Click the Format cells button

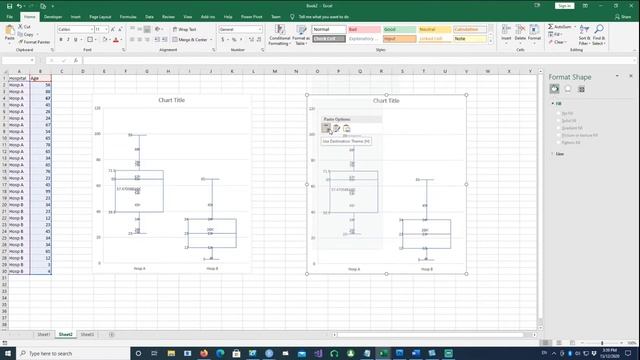[x=534, y=33]
